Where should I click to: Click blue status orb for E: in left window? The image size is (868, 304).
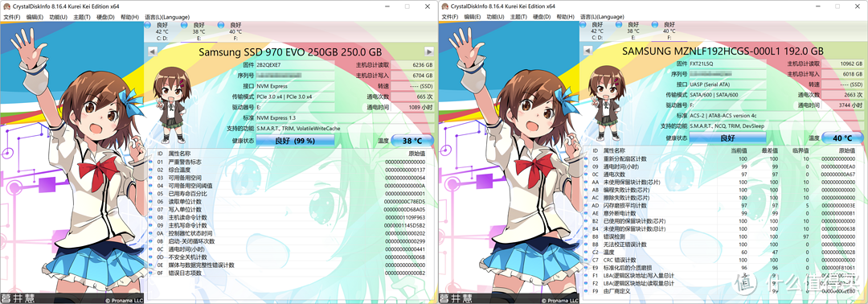[x=184, y=25]
